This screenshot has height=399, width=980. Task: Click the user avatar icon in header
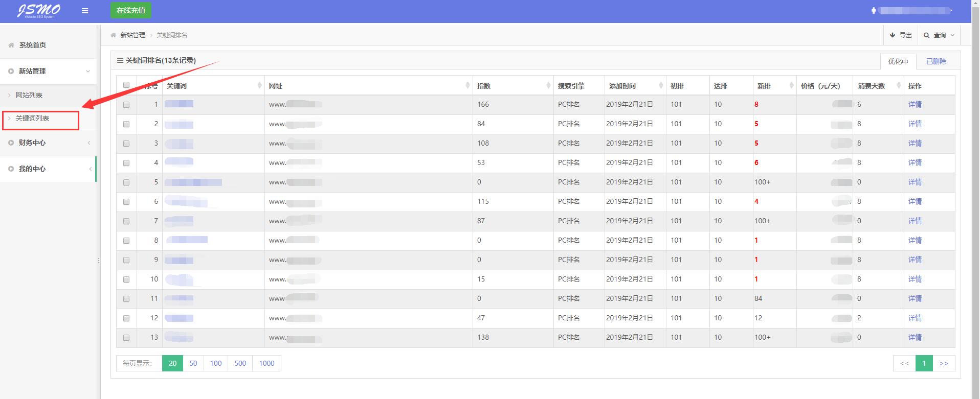click(x=874, y=11)
